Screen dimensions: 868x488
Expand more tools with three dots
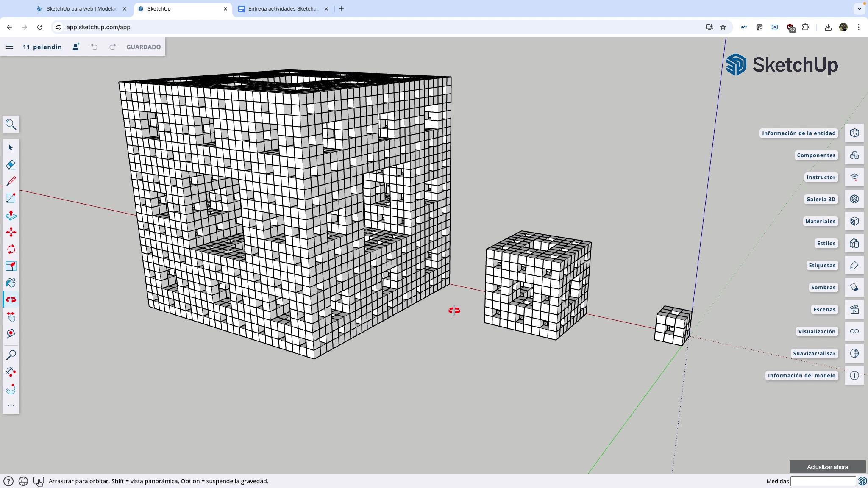(x=11, y=405)
